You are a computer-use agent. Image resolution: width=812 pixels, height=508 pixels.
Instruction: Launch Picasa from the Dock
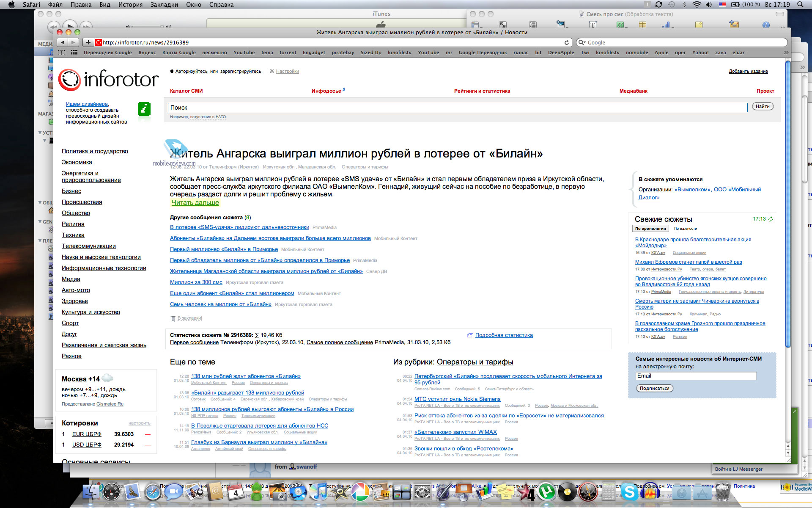tap(360, 492)
